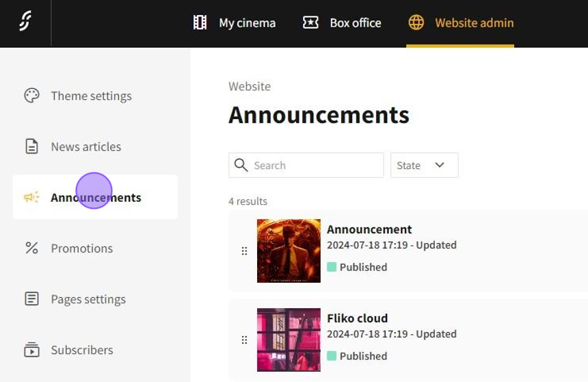
Task: Click the Subscribers icon
Action: coord(31,350)
